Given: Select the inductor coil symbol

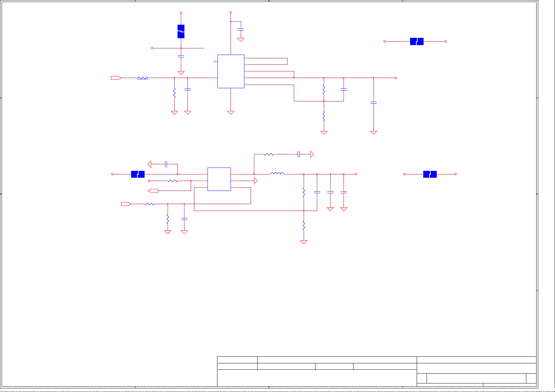Looking at the screenshot, I should coord(277,173).
